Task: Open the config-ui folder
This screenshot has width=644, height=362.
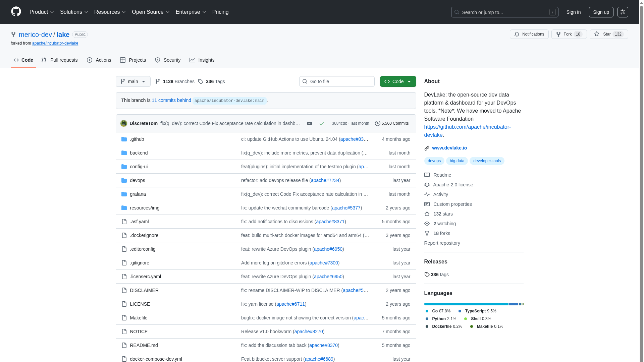Action: pos(139,167)
